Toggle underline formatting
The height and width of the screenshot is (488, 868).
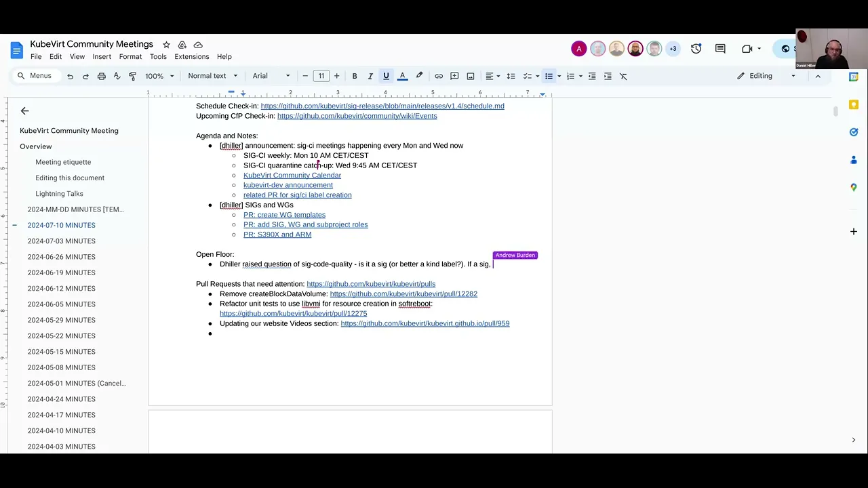pos(386,76)
